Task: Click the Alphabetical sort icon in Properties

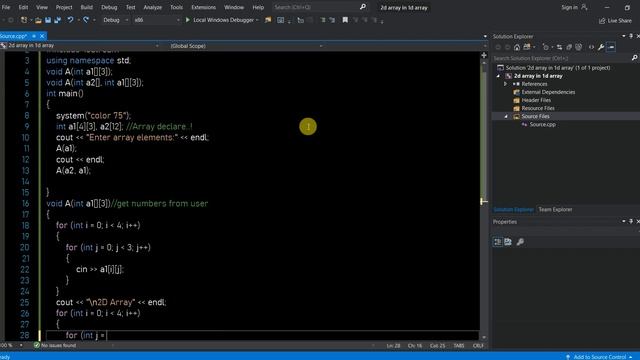Action: 508,242
